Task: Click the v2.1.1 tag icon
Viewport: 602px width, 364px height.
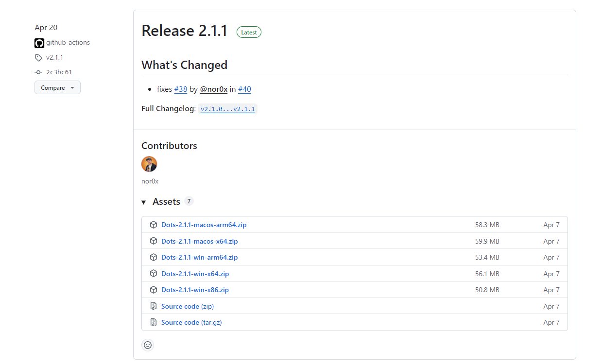Action: [x=39, y=58]
